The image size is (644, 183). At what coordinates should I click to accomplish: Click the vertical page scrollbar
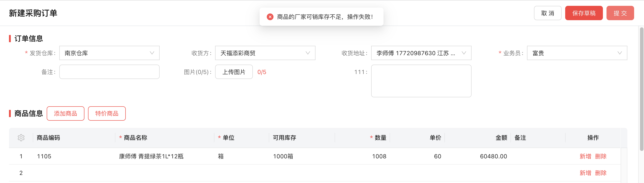pos(642,89)
